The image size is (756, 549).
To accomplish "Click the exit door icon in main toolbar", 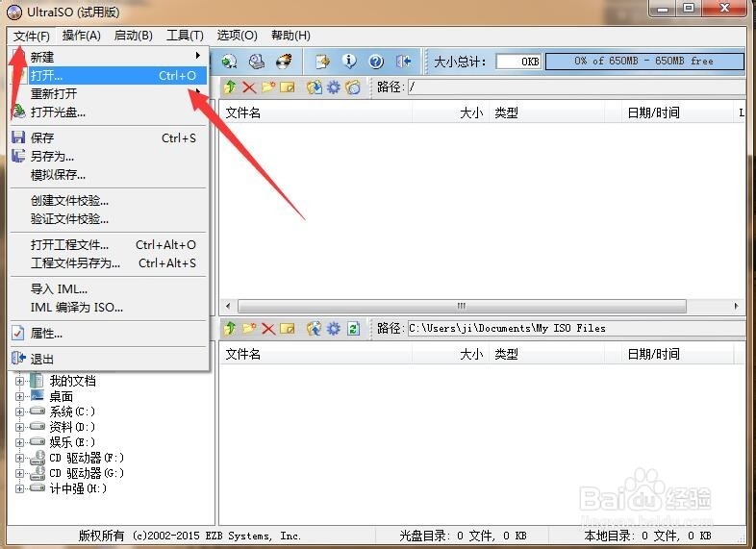I will pyautogui.click(x=404, y=62).
